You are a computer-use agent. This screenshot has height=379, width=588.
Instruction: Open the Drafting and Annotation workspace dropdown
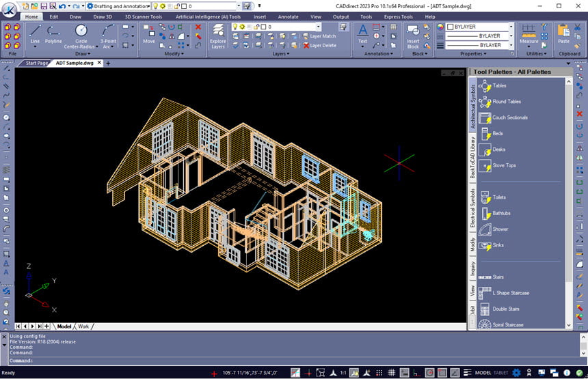[118, 6]
